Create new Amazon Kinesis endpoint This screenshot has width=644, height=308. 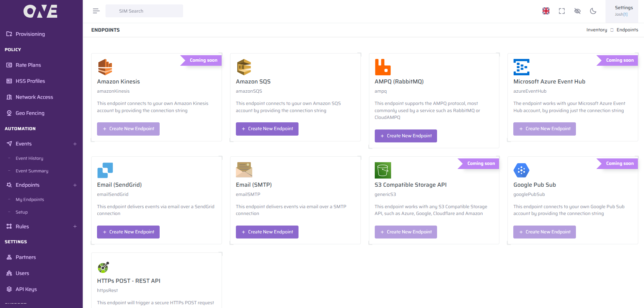(x=128, y=129)
